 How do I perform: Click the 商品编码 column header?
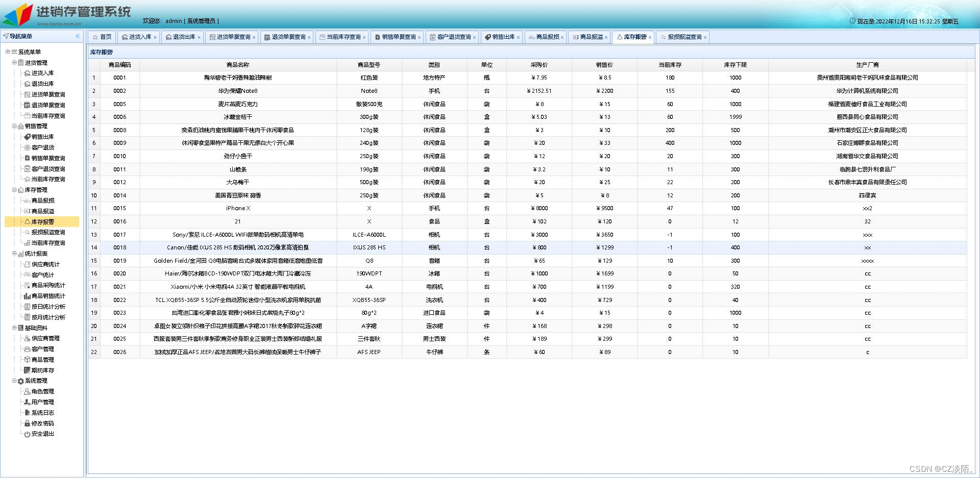point(120,65)
